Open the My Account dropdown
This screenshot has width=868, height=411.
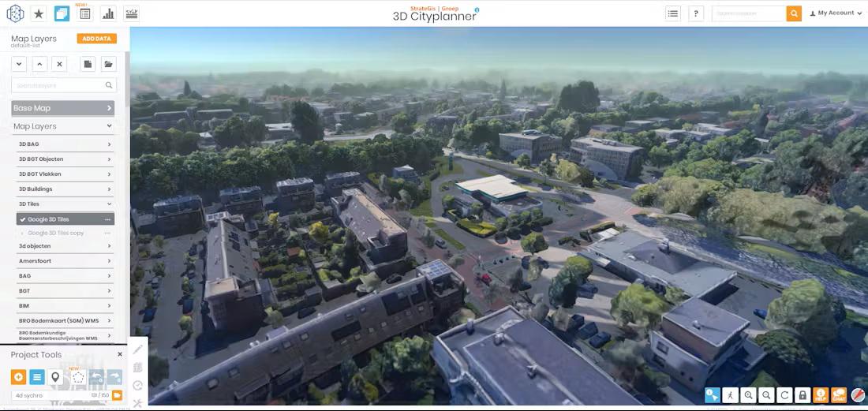click(x=836, y=13)
